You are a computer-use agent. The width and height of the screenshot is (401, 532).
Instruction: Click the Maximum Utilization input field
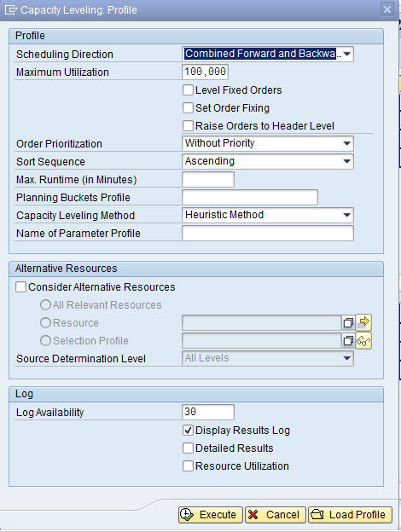tap(205, 72)
